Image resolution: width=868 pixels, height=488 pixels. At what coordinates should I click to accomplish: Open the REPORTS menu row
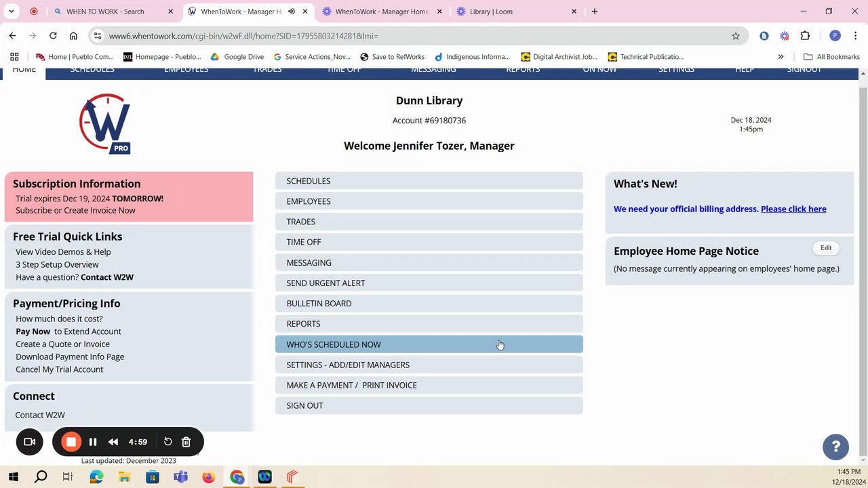pyautogui.click(x=429, y=323)
